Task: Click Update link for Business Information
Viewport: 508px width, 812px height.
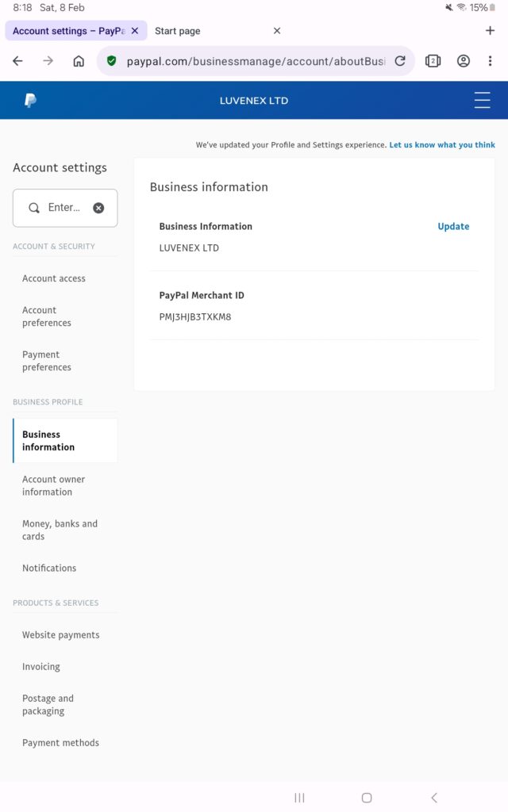Action: click(x=453, y=226)
